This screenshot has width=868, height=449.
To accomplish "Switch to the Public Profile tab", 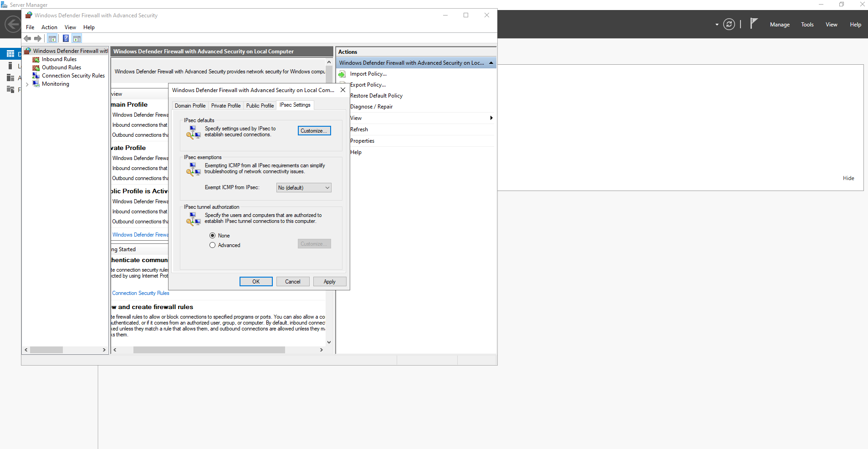I will tap(260, 106).
